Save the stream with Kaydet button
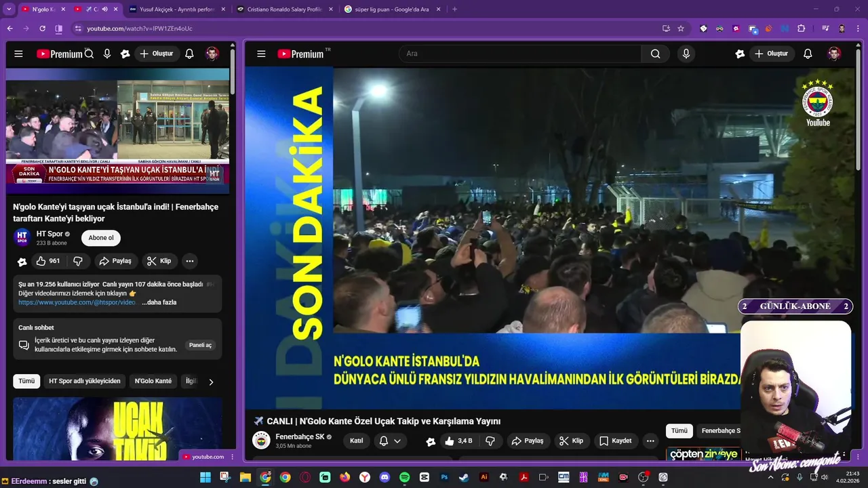This screenshot has height=488, width=868. click(615, 441)
